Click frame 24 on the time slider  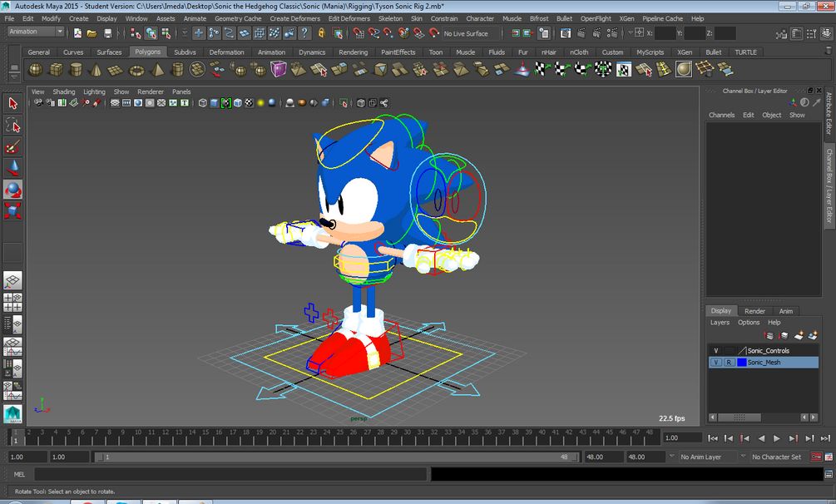tap(326, 437)
